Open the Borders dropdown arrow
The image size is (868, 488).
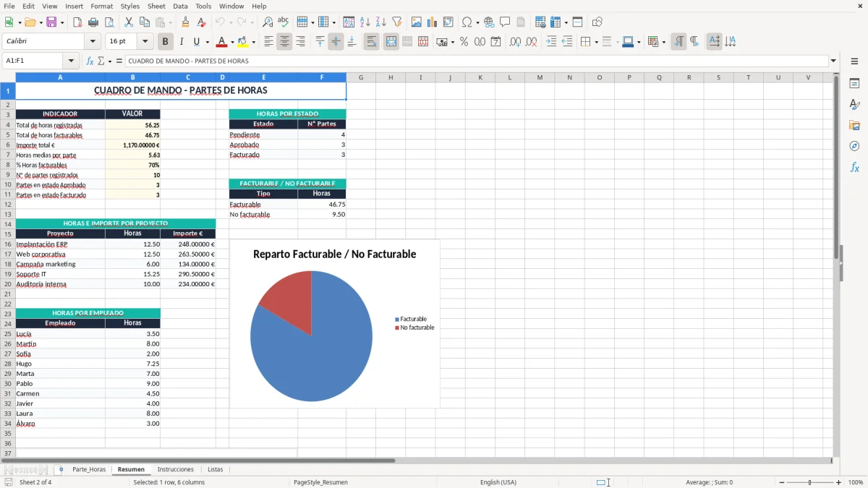coord(596,42)
